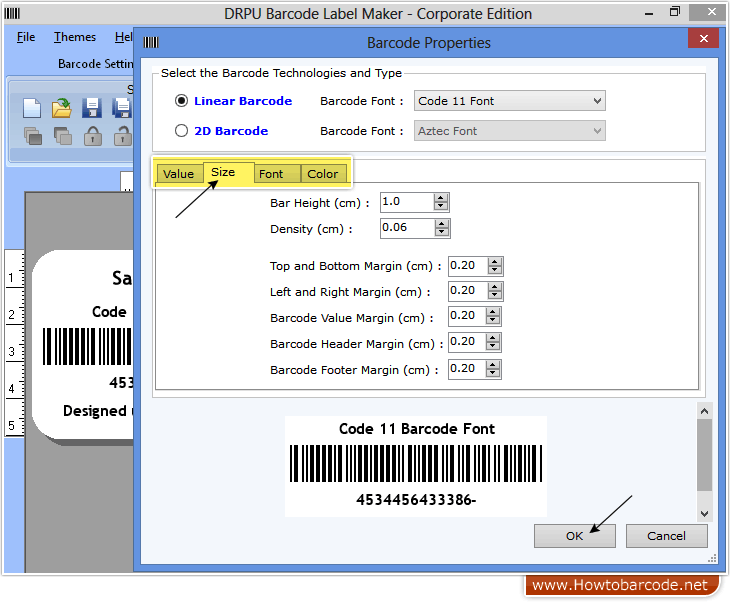Decrease Top and Bottom Margin value
Image resolution: width=730 pixels, height=602 pixels.
point(495,270)
